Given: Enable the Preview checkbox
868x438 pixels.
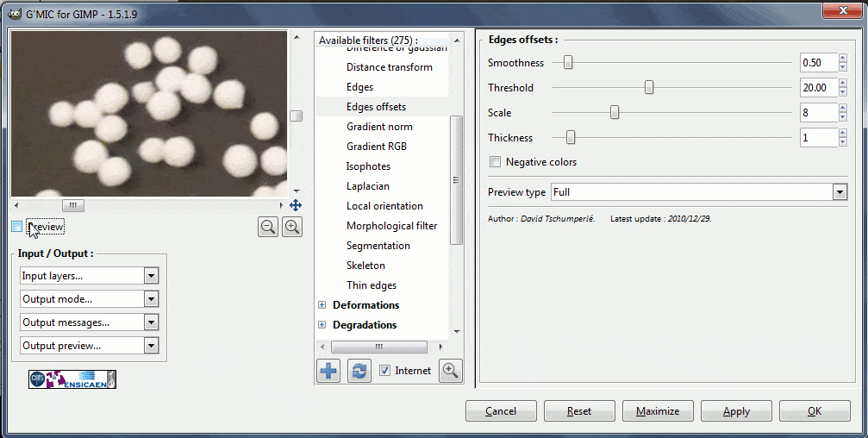Looking at the screenshot, I should coord(17,227).
